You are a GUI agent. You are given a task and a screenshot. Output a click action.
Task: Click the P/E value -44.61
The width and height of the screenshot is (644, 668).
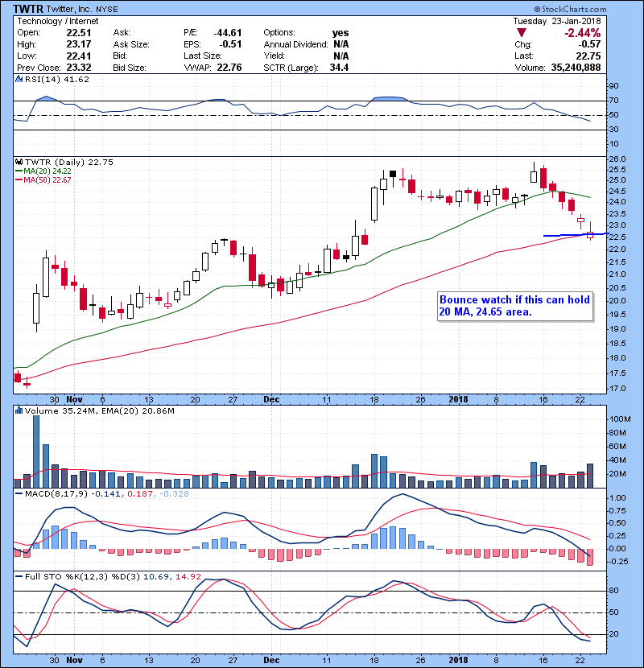(228, 33)
